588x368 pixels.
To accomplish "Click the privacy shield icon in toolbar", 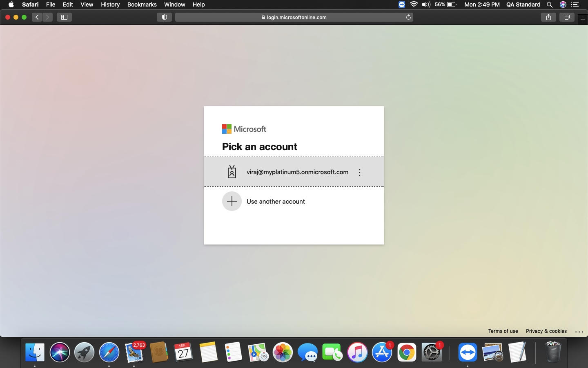I will (x=164, y=17).
